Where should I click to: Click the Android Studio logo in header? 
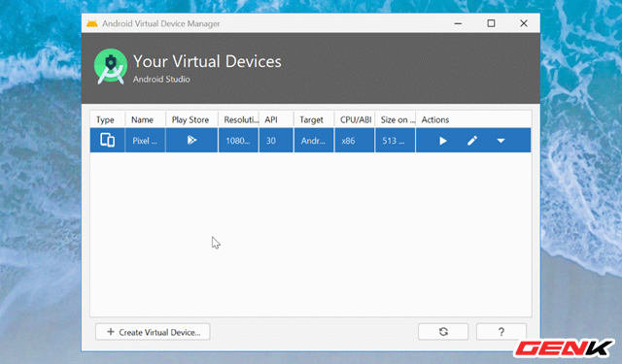pos(111,66)
